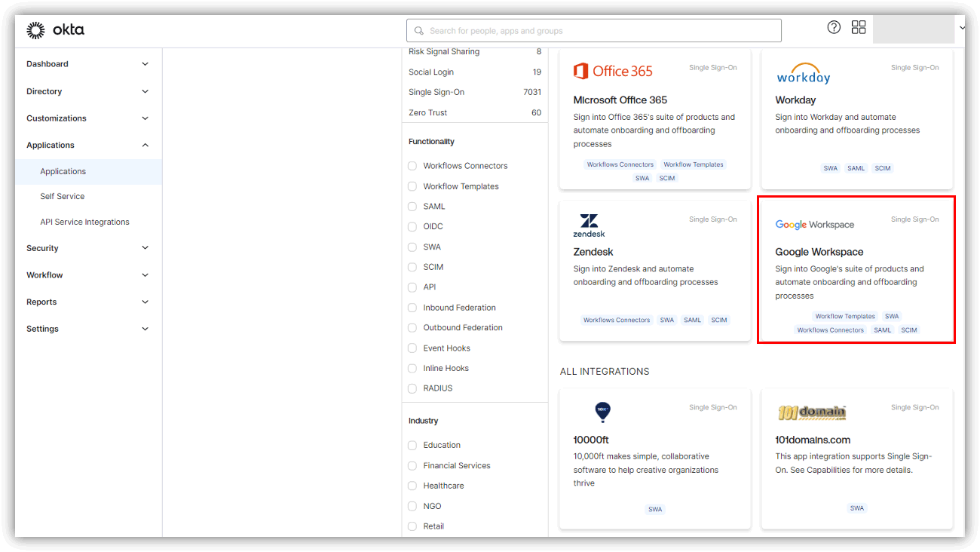Viewport: 980px width, 552px height.
Task: Expand the Reports menu chevron
Action: coord(145,302)
